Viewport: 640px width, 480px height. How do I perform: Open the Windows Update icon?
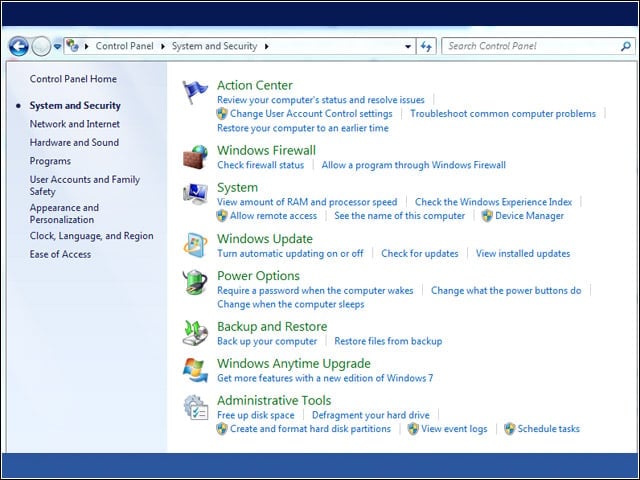[x=195, y=245]
